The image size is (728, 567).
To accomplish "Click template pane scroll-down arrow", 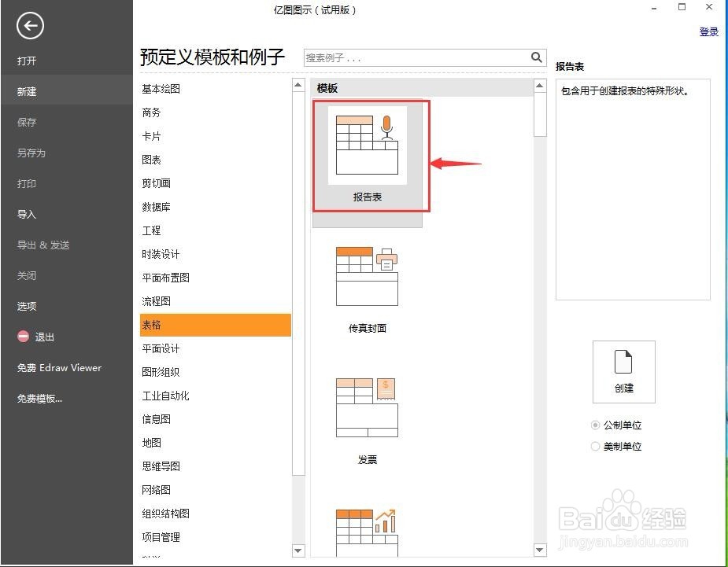I will 540,550.
